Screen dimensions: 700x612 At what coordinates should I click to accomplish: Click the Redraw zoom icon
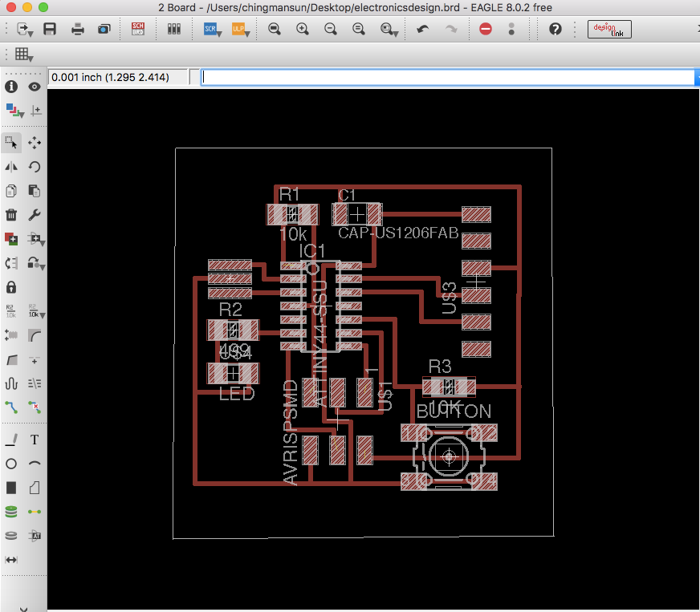359,29
